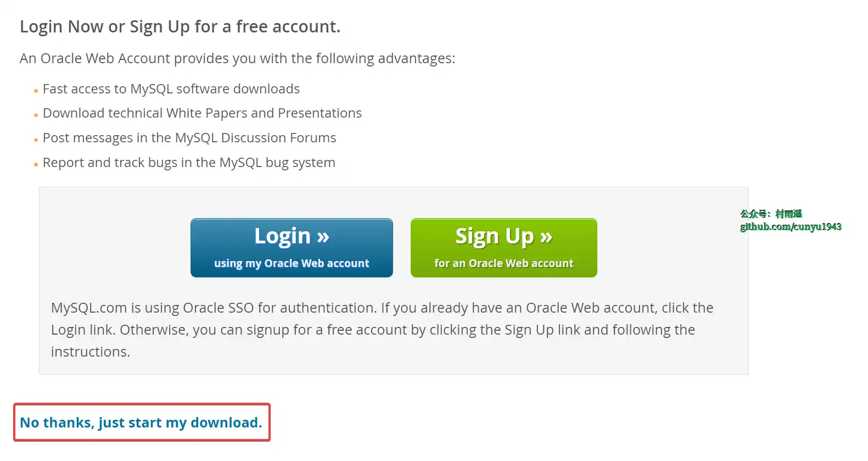The image size is (868, 461).
Task: Click the double-chevron arrow on Sign Up button
Action: [546, 236]
